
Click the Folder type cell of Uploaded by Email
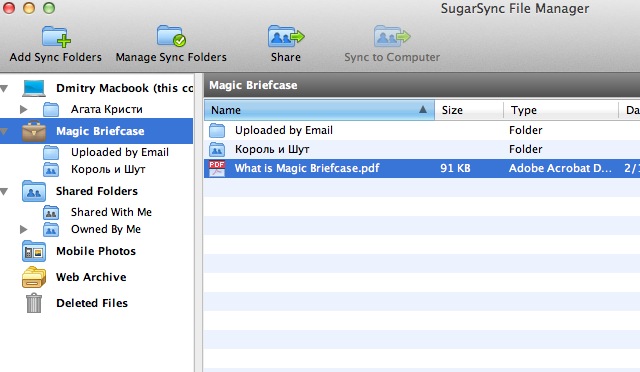pos(526,130)
